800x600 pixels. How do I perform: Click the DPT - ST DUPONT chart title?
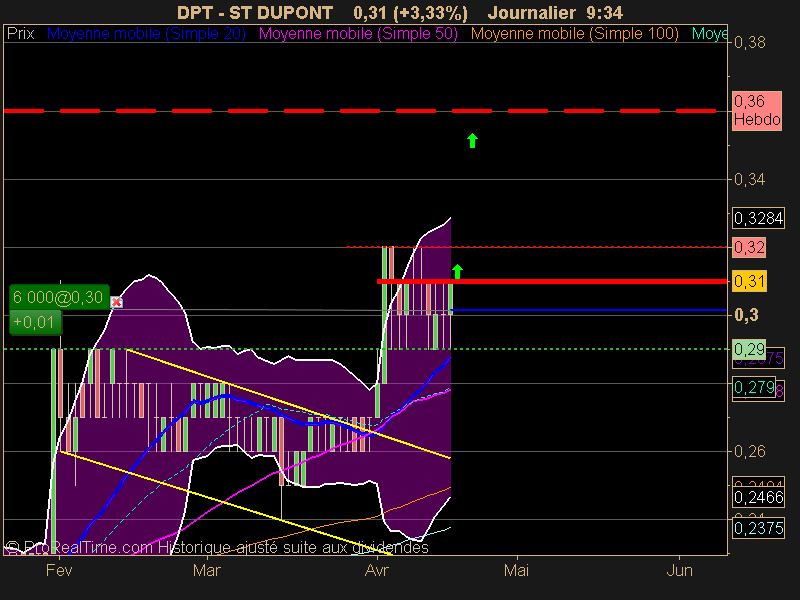click(255, 13)
